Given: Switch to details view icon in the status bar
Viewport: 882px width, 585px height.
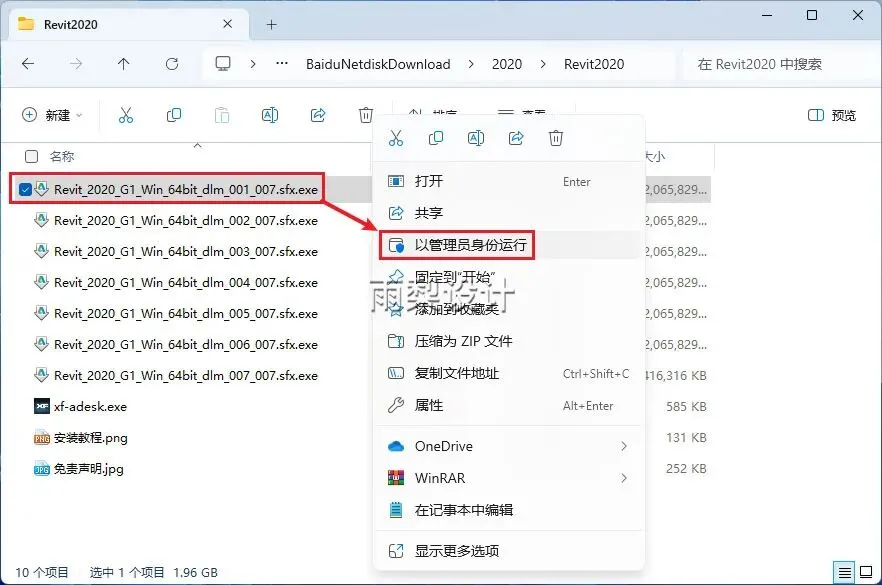Looking at the screenshot, I should (844, 573).
